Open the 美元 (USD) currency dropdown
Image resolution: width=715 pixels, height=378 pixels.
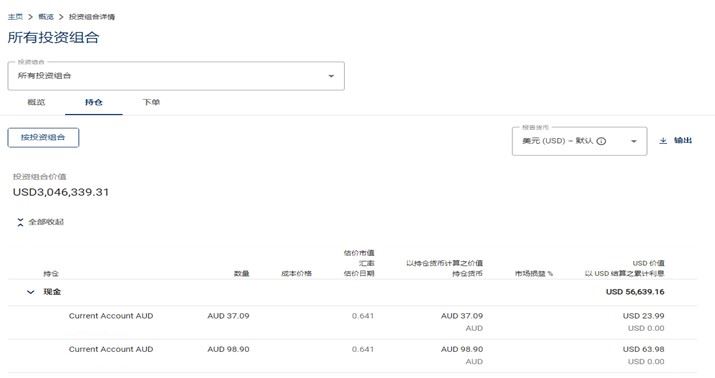(579, 141)
